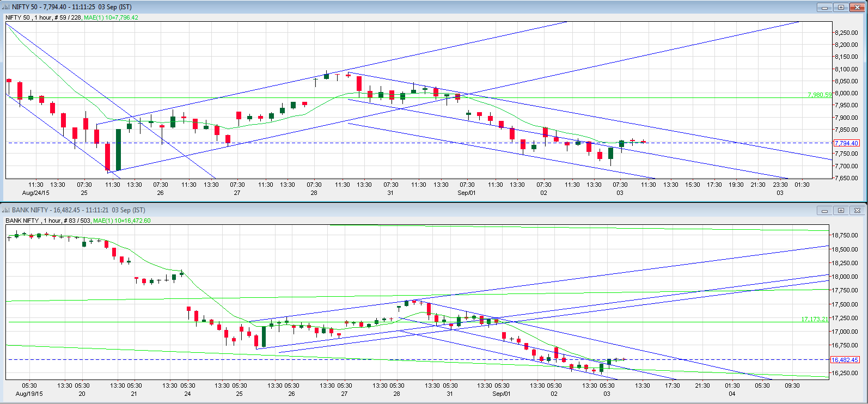This screenshot has height=404, width=868.
Task: Close the BANK NIFTY chart window
Action: 857,210
